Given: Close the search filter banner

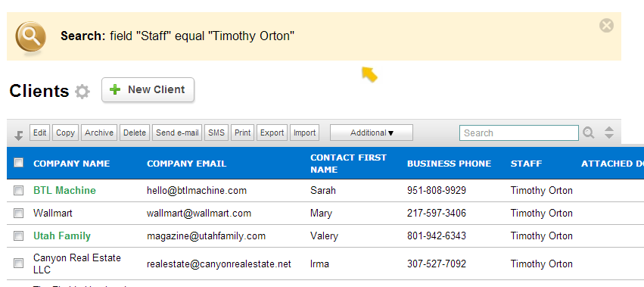Looking at the screenshot, I should [x=606, y=26].
